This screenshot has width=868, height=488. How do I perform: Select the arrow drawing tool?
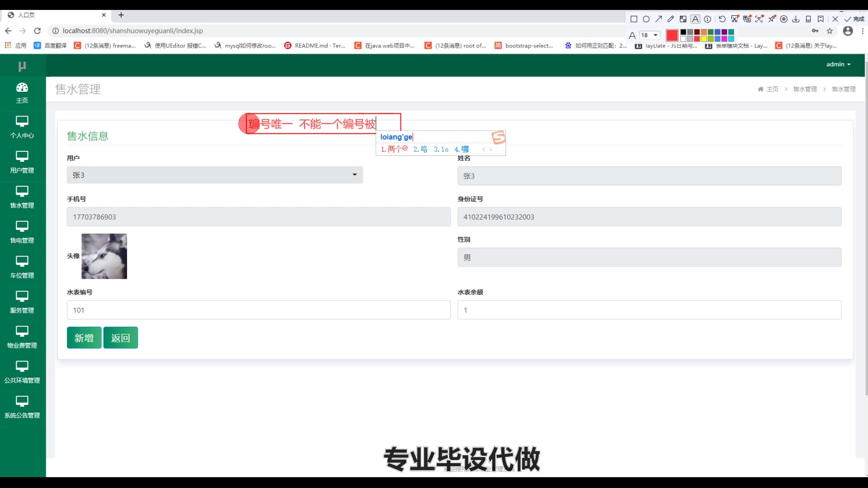coord(659,19)
